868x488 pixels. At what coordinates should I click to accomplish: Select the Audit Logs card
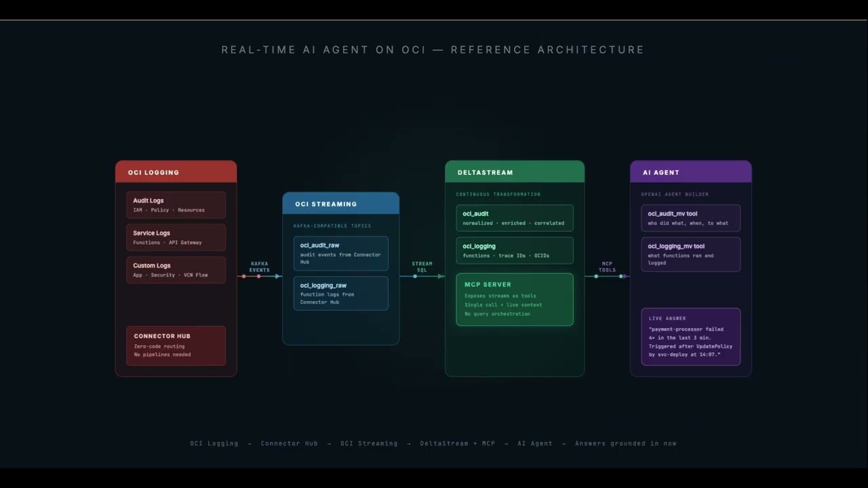click(x=176, y=205)
